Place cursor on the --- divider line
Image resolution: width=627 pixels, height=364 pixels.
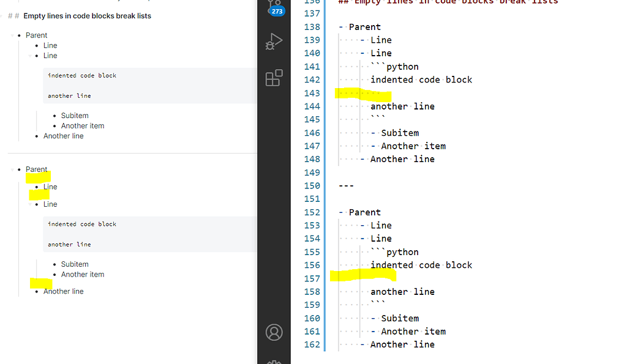click(346, 185)
